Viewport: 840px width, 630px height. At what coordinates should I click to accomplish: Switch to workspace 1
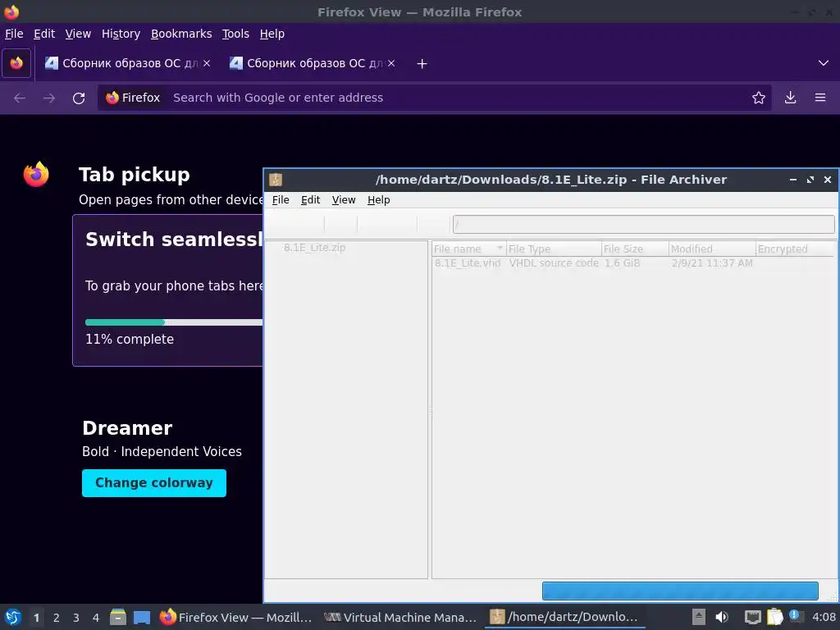tap(36, 618)
